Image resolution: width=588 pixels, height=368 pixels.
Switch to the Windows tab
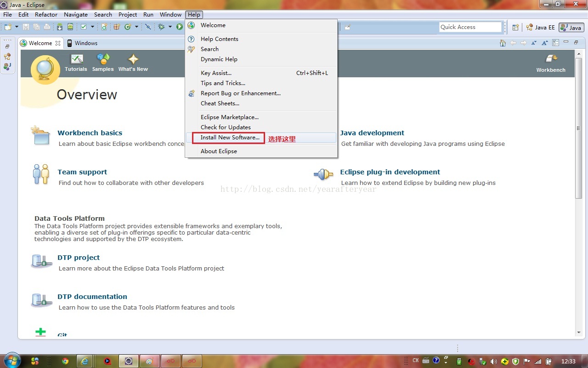(82, 43)
